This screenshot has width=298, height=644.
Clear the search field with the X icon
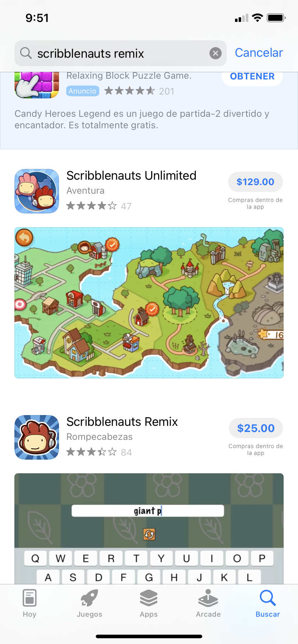[x=215, y=54]
